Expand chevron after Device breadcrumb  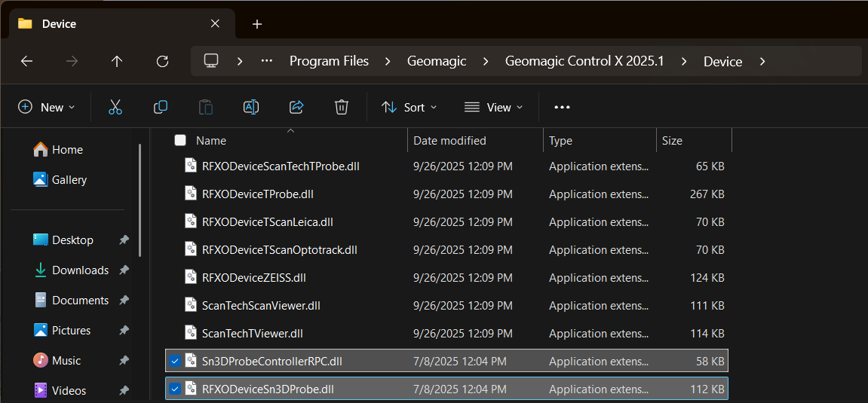click(x=762, y=61)
